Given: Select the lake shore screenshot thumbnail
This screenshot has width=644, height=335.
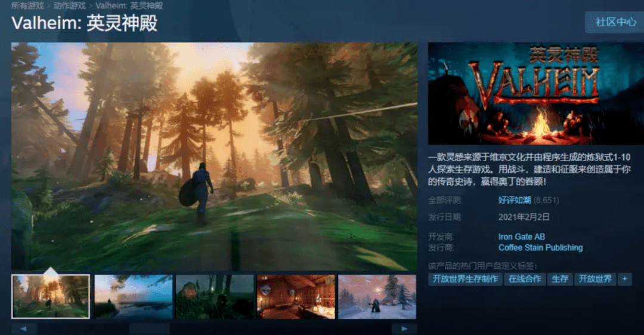Looking at the screenshot, I should coord(134,296).
